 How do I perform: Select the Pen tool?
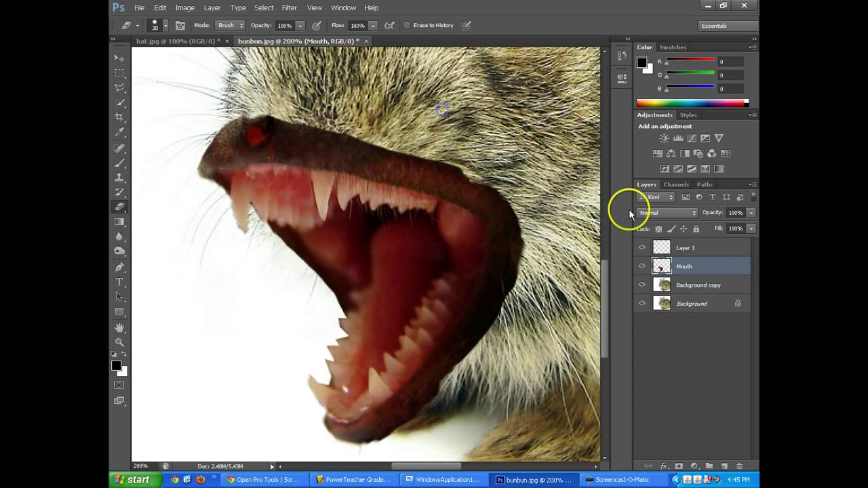(x=119, y=267)
